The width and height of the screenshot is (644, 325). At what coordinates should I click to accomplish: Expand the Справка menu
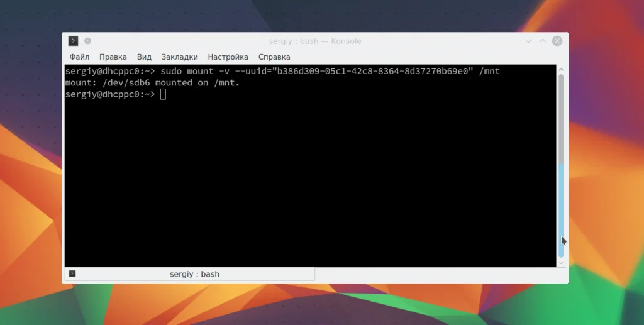click(274, 57)
